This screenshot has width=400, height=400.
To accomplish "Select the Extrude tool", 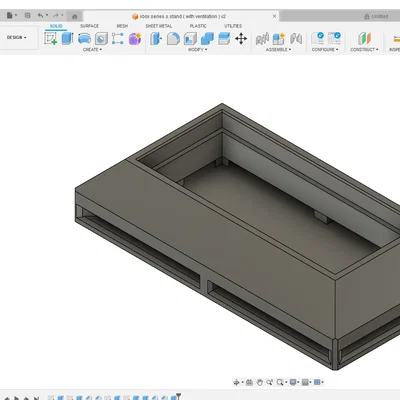I will 67,38.
